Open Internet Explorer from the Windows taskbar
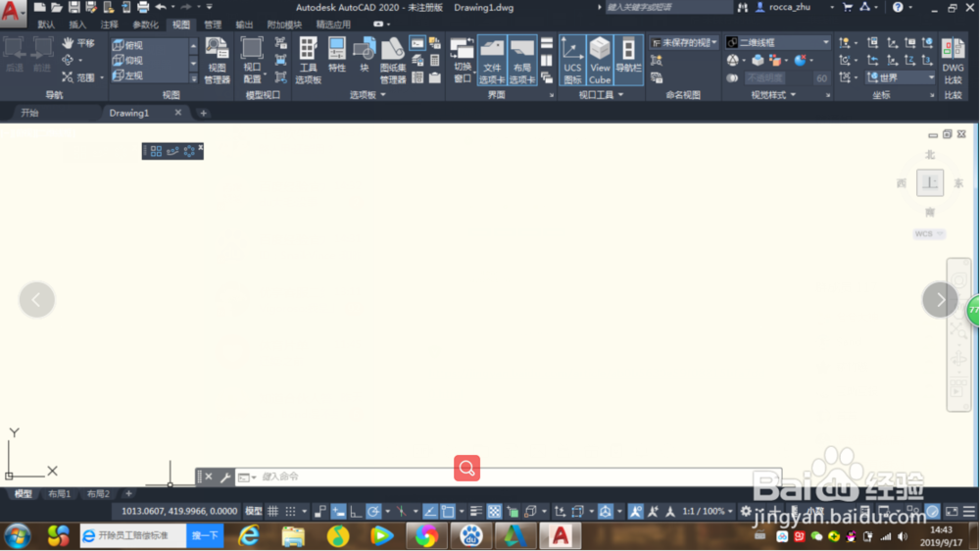The width and height of the screenshot is (980, 551). click(x=248, y=536)
